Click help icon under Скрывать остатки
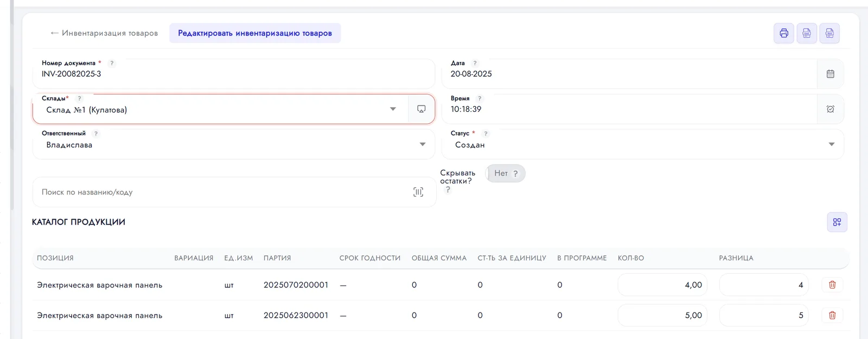Image resolution: width=868 pixels, height=339 pixels. pyautogui.click(x=448, y=190)
